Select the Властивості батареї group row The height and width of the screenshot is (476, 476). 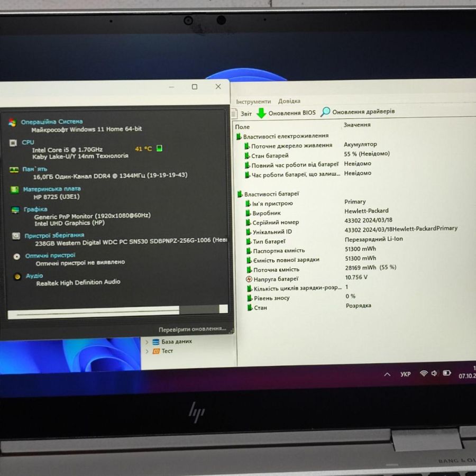click(x=268, y=194)
